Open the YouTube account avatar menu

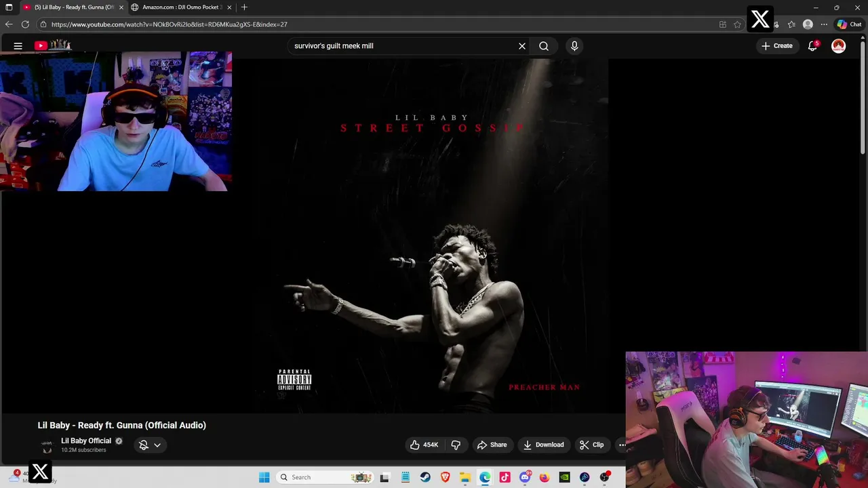pos(839,46)
